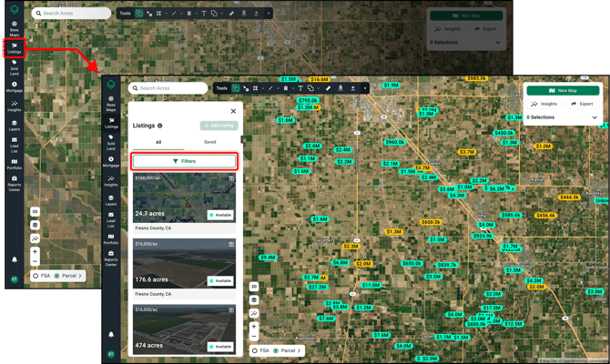This screenshot has width=610, height=364.
Task: Save the 24.7 acres listing using its card icon
Action: click(x=232, y=178)
